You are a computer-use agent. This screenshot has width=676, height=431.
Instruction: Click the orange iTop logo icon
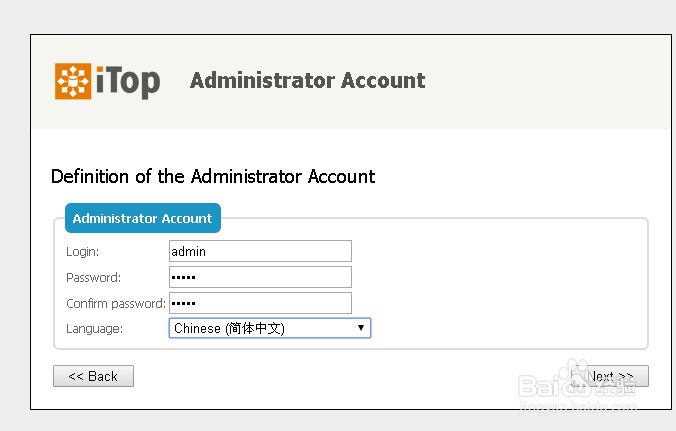[x=72, y=81]
